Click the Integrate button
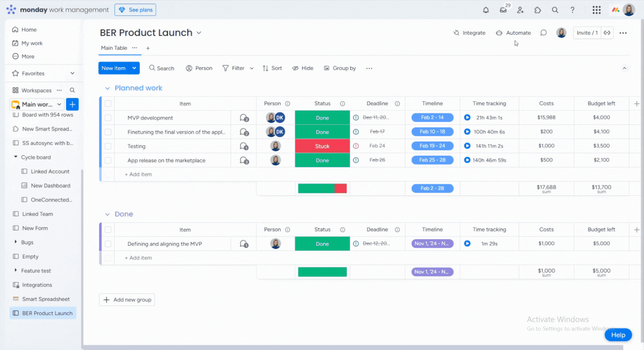The width and height of the screenshot is (644, 350). coord(469,33)
